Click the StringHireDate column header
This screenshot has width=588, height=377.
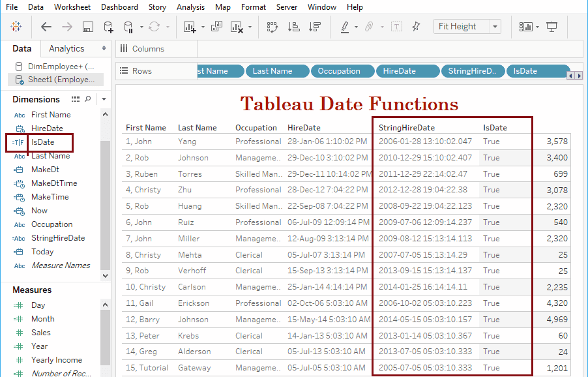[407, 128]
